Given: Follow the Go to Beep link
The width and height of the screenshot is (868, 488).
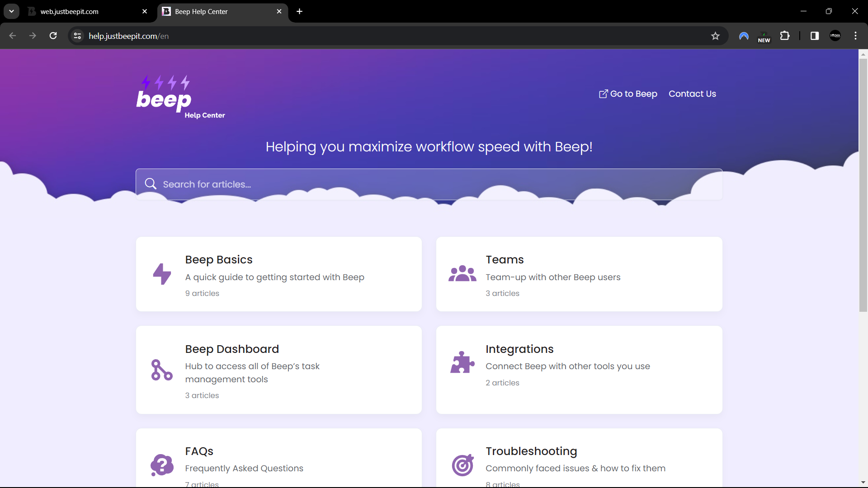Looking at the screenshot, I should 628,94.
